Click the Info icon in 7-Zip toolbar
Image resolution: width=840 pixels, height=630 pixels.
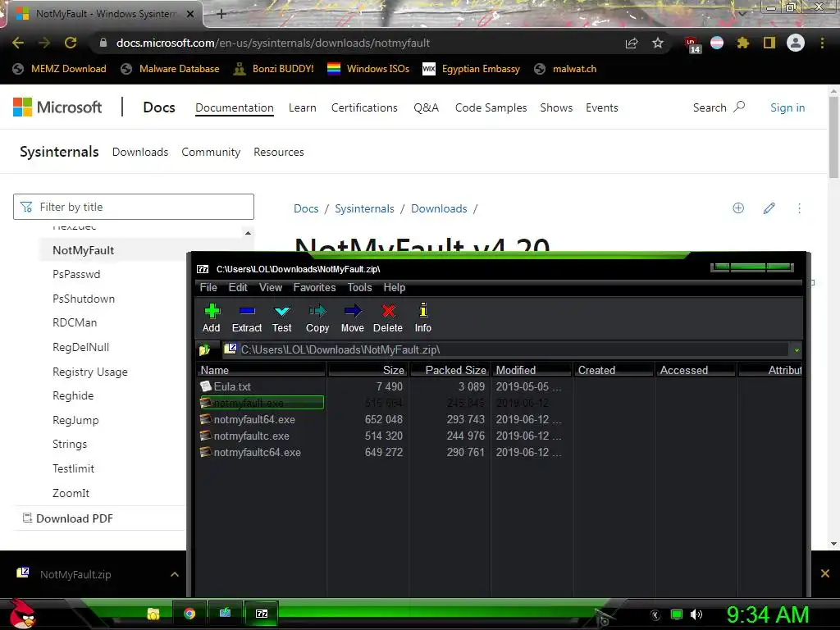pos(423,311)
